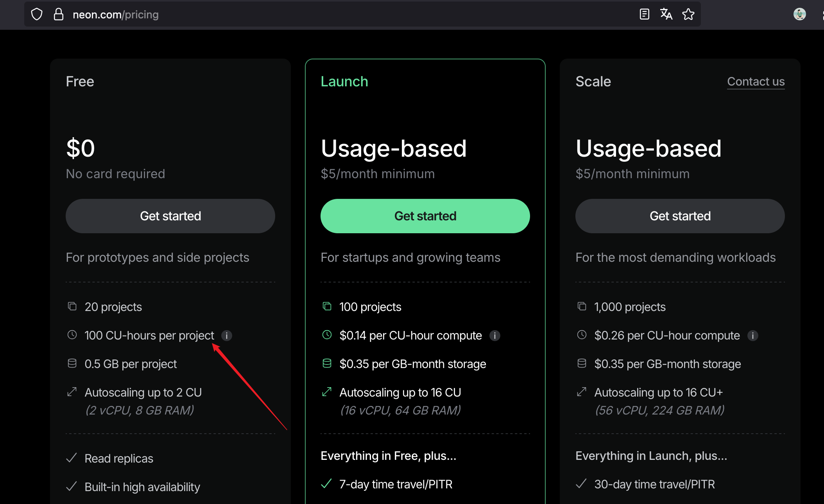Click the clock icon beside $0.14 per CU-hour

pyautogui.click(x=327, y=335)
